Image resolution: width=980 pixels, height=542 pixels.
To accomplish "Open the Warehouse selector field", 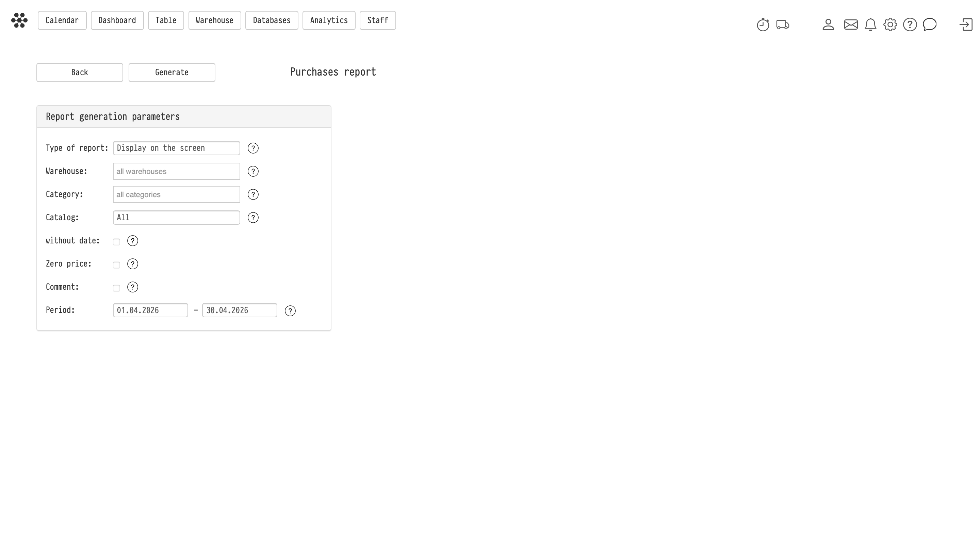I will pyautogui.click(x=176, y=171).
